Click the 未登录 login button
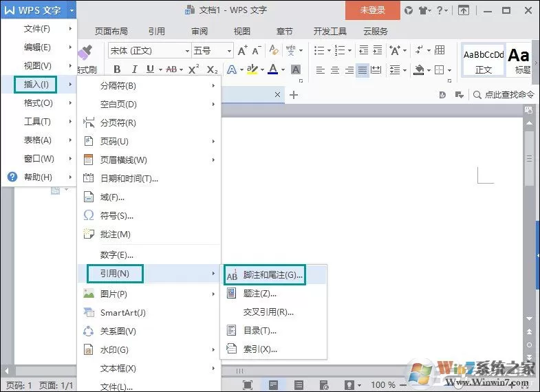540x392 pixels. (373, 10)
